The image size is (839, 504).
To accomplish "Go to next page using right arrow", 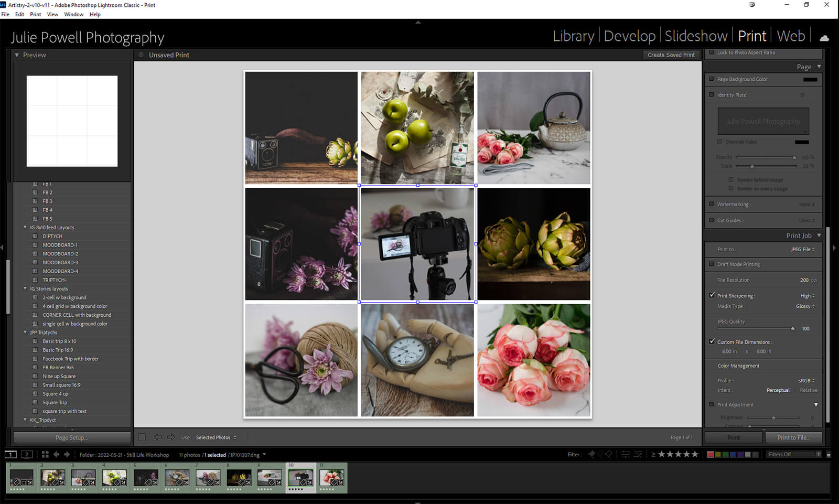I will 171,437.
